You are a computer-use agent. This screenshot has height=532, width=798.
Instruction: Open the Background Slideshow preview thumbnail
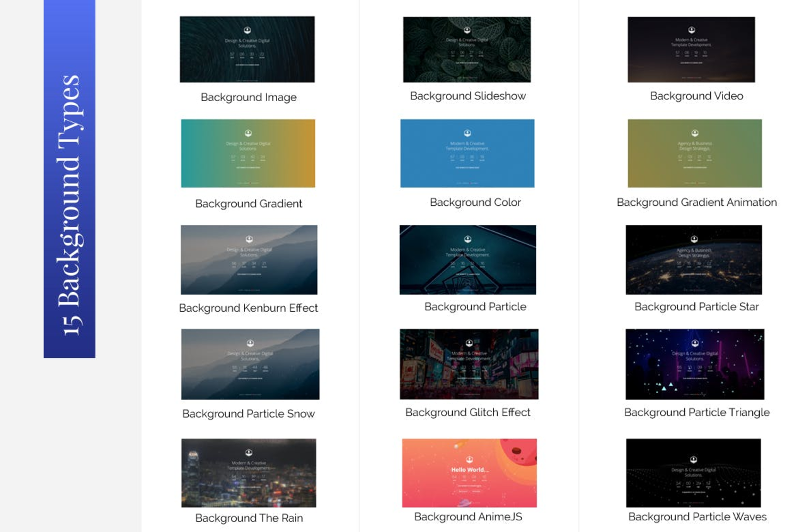tap(467, 49)
